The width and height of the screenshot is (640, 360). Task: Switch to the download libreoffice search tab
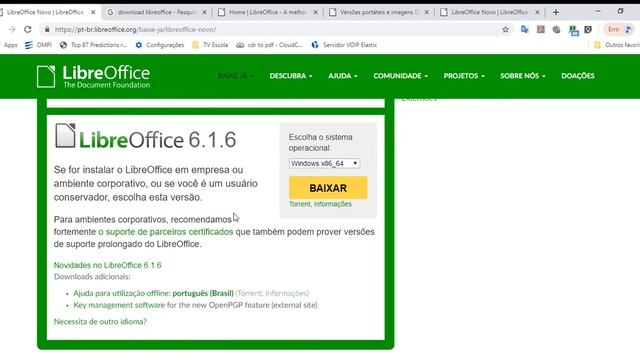[x=157, y=12]
